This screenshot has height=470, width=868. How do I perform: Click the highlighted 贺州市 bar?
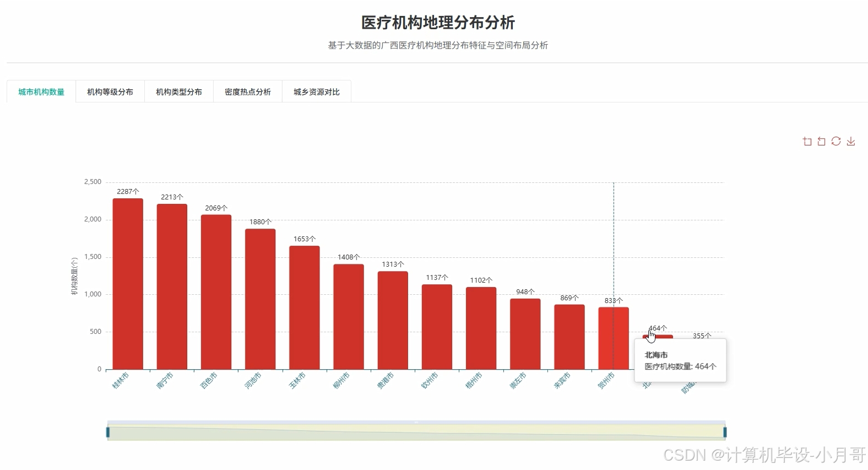pyautogui.click(x=614, y=338)
